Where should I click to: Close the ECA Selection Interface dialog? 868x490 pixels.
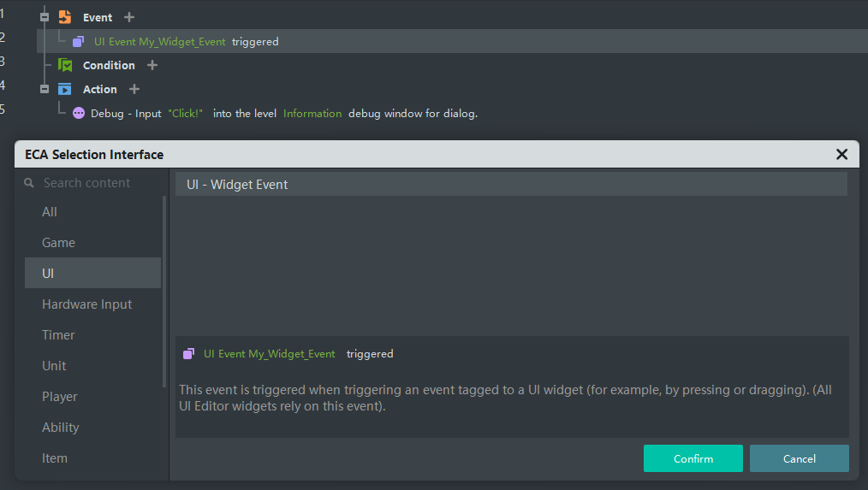841,155
